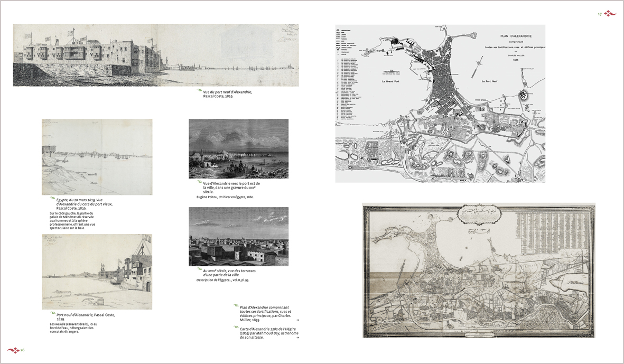The image size is (624, 364).
Task: Open the Port neuf sketch with ship mast
Action: 97,272
